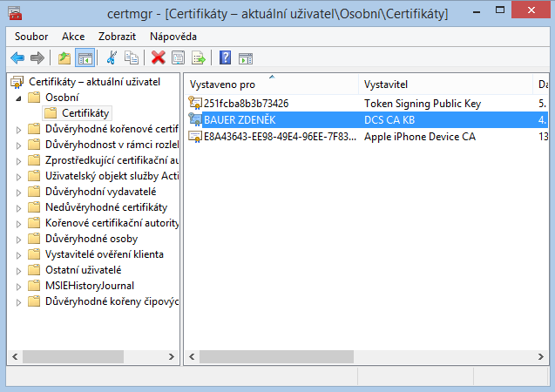Click the Back arrow toolbar icon

point(17,58)
